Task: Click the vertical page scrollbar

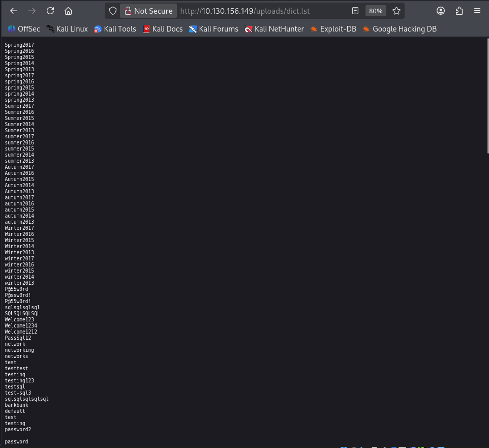Action: [x=487, y=96]
